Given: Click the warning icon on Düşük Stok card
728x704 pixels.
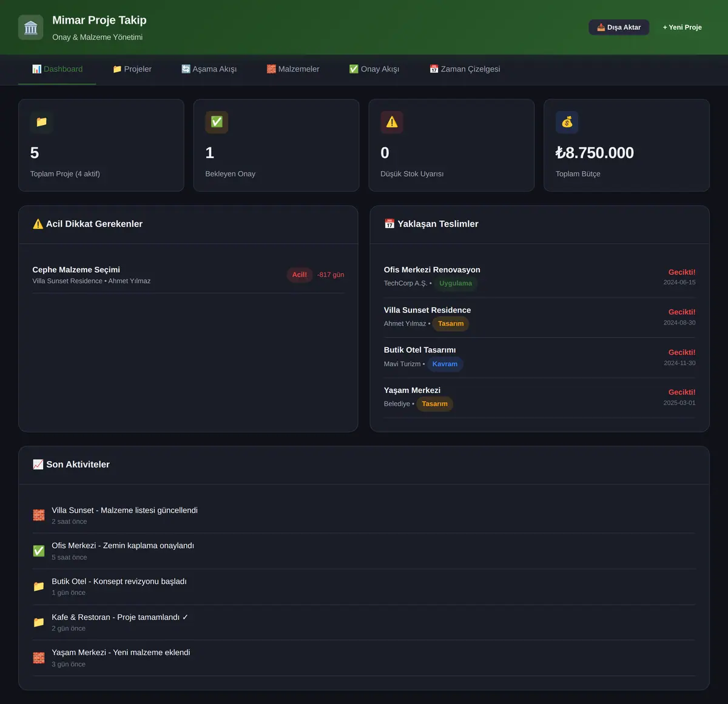Looking at the screenshot, I should (392, 122).
